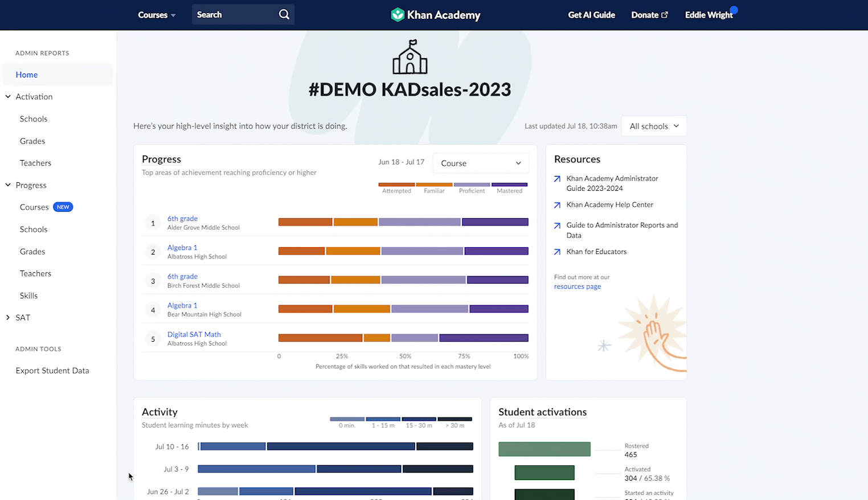Open Schools under Activation
This screenshot has height=500, width=868.
[x=34, y=119]
